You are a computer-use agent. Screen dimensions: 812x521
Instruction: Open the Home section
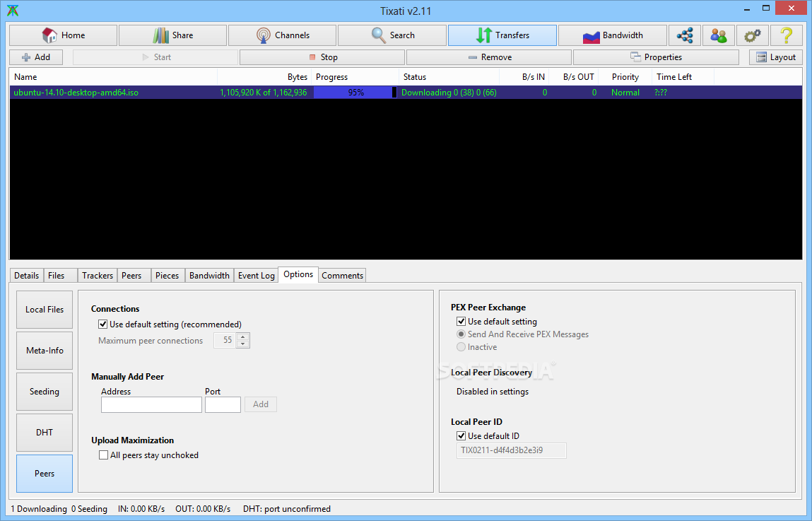click(x=63, y=35)
